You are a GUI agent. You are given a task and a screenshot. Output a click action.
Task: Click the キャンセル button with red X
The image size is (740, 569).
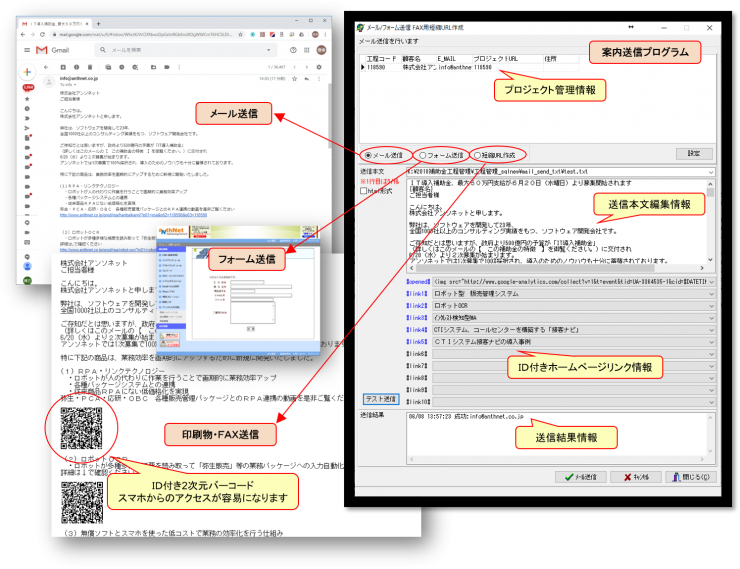point(636,477)
